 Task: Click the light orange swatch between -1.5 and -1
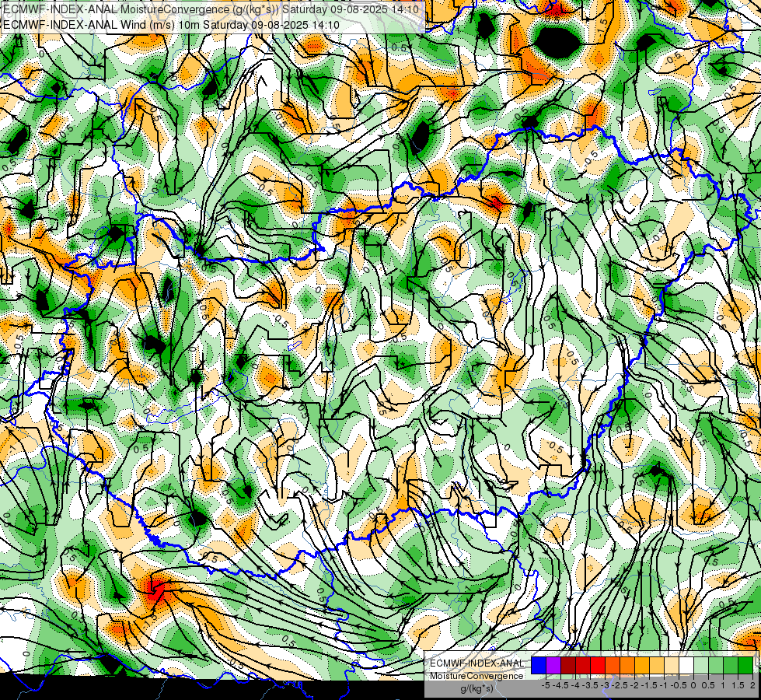pyautogui.click(x=657, y=666)
